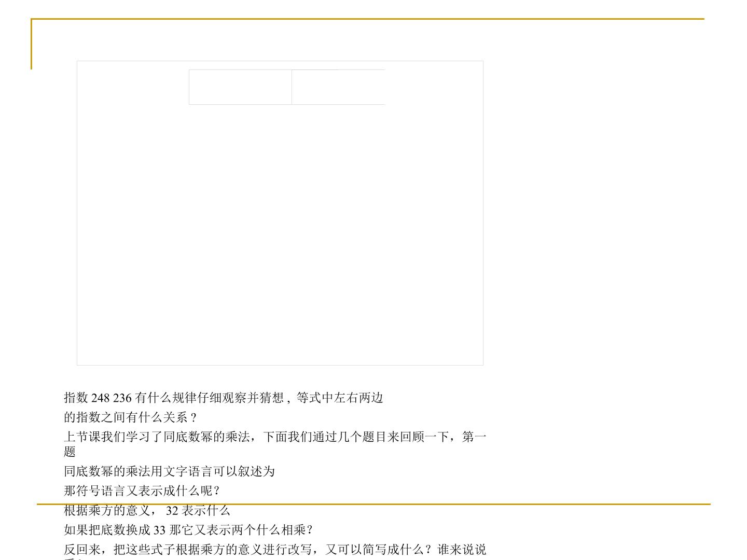Select the line starting '指数 248 236 有什么规律'

point(224,398)
